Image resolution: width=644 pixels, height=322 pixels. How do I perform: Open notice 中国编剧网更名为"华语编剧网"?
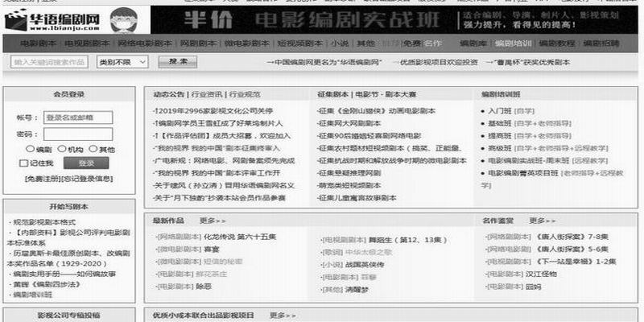(x=324, y=63)
